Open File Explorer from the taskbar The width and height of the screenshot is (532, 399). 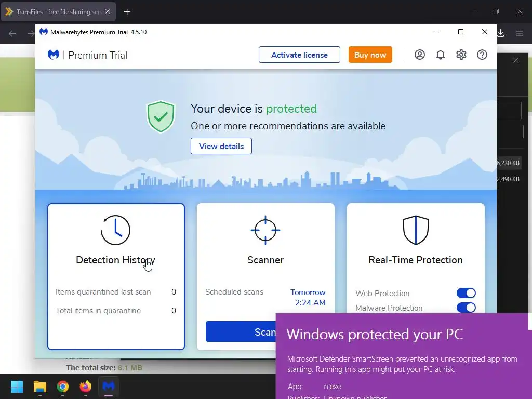39,387
